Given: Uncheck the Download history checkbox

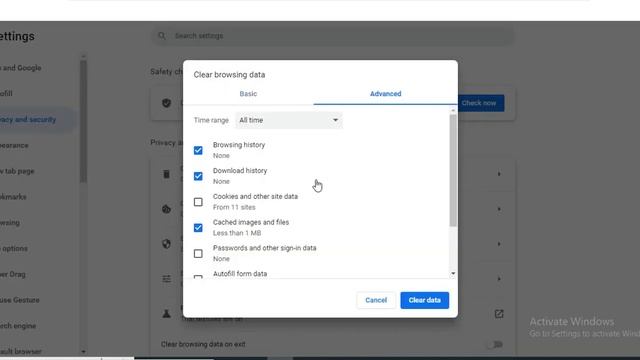Looking at the screenshot, I should coord(198,176).
